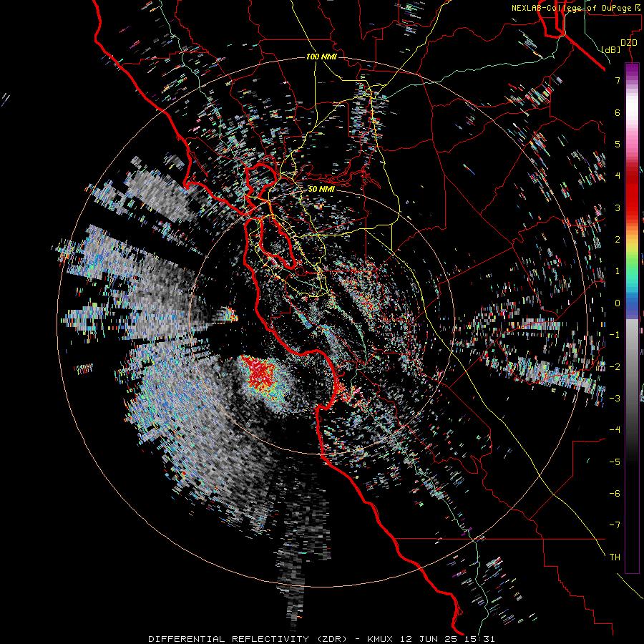
Task: Select the "5" value on color scale
Action: (618, 144)
